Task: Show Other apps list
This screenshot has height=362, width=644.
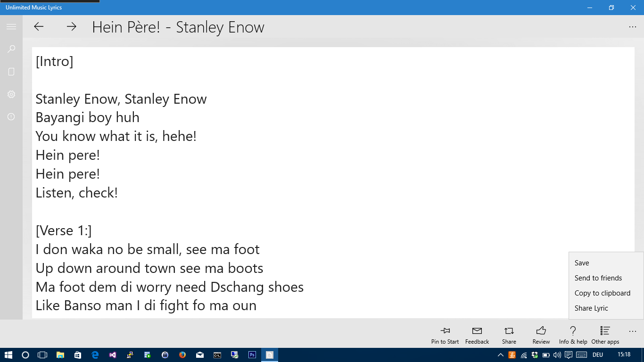Action: (605, 334)
